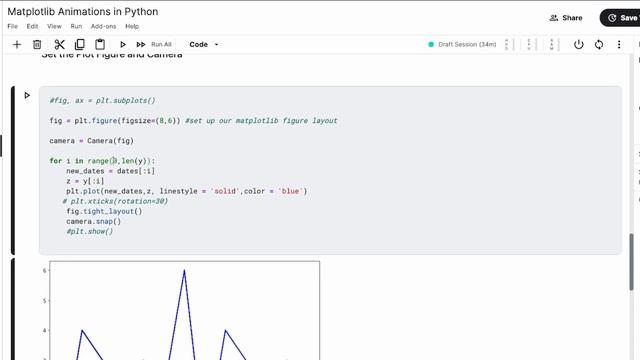The image size is (640, 360).
Task: Cut the cell with scissors icon
Action: click(60, 44)
